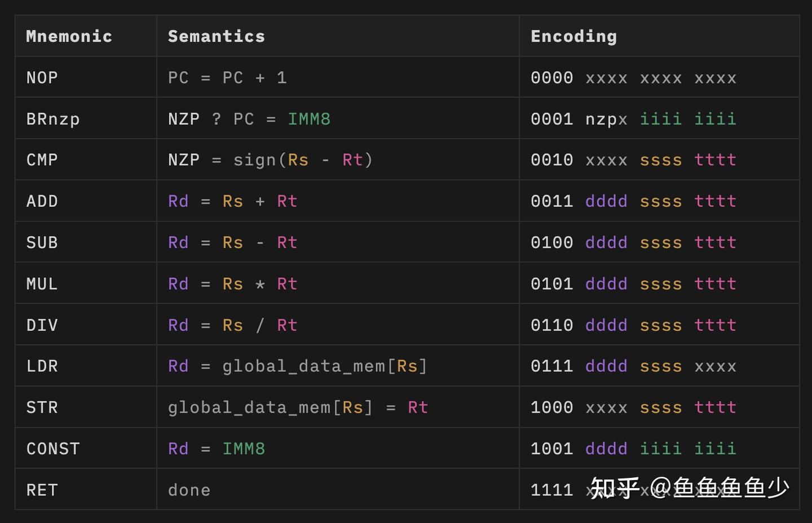Click the encoding 0011 dddd ssss tttt
The image size is (812, 523).
click(633, 201)
